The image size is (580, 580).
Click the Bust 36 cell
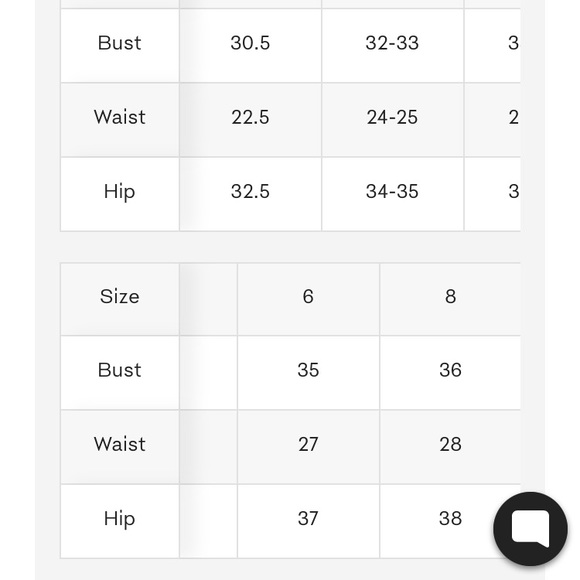[450, 372]
